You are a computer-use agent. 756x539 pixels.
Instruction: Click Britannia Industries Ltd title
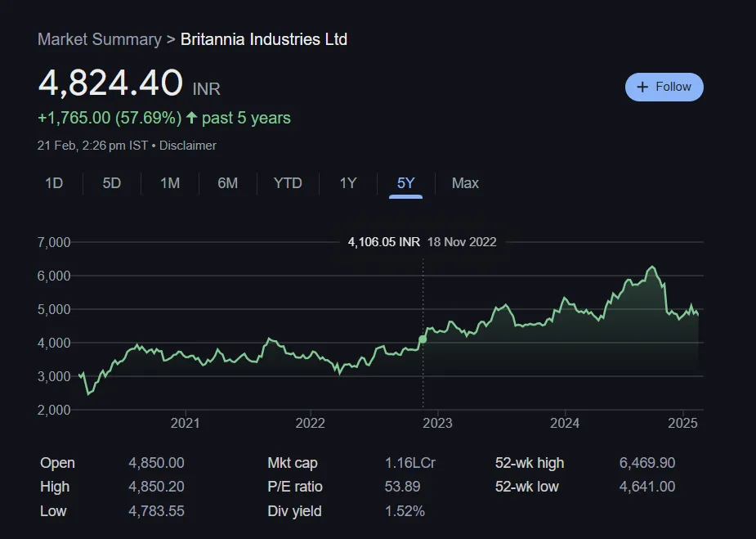tap(264, 39)
